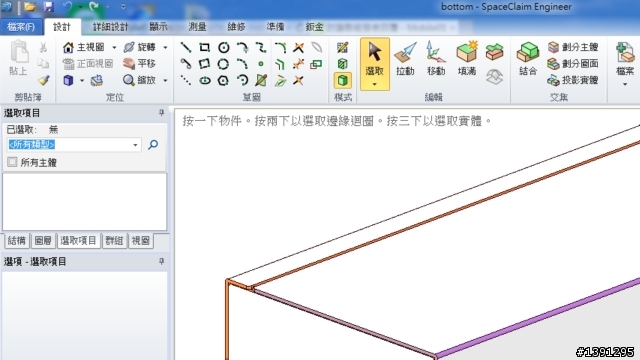Select the Construction Line tool
Screen dimensions: 640x360
pos(186,80)
